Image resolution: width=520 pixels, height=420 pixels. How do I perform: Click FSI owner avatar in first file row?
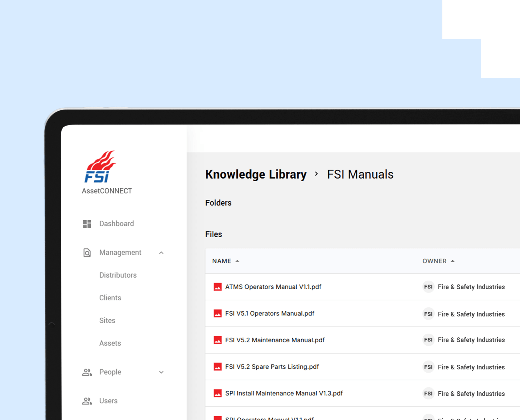(x=428, y=287)
